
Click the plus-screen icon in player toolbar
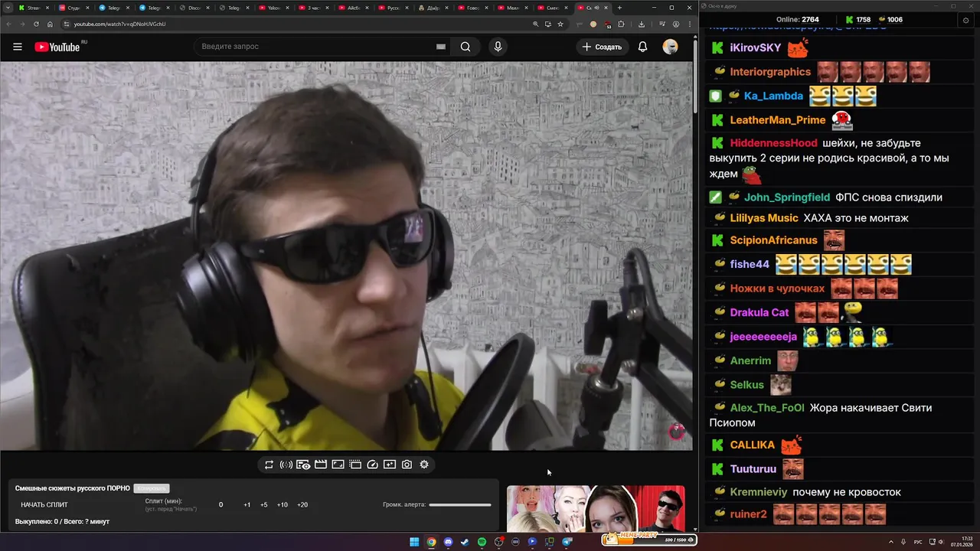(390, 465)
